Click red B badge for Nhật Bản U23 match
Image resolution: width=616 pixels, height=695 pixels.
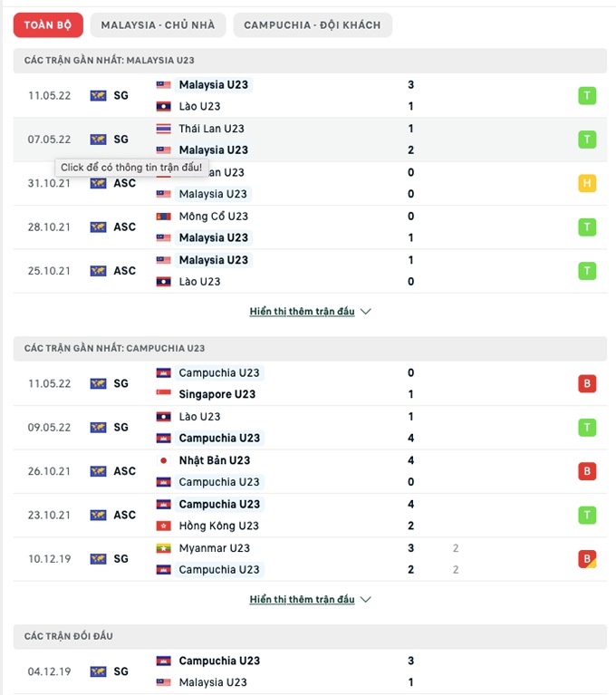coord(587,471)
